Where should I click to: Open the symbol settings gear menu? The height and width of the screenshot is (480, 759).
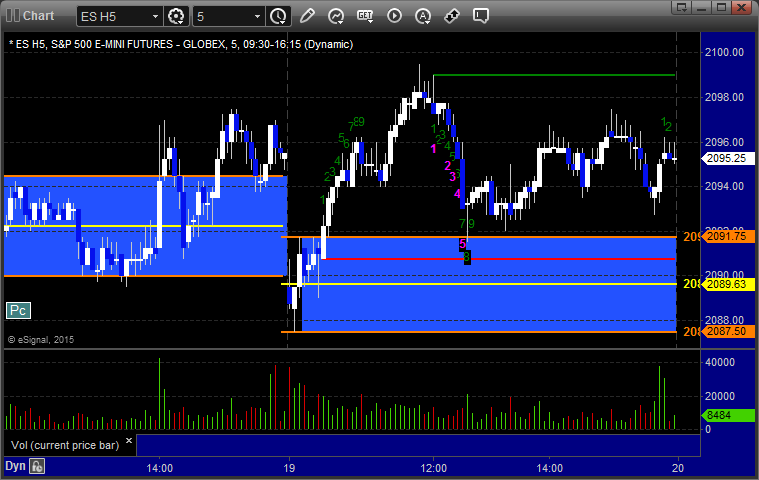point(176,16)
